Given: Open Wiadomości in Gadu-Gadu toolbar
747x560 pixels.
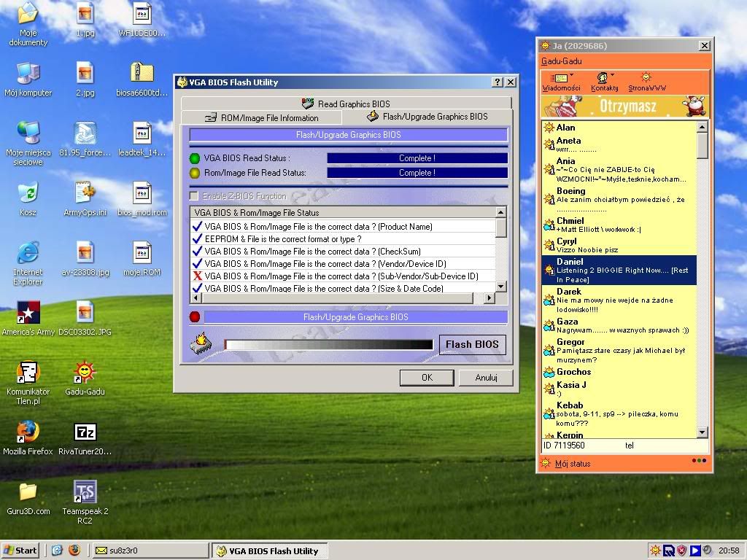Looking at the screenshot, I should (561, 82).
